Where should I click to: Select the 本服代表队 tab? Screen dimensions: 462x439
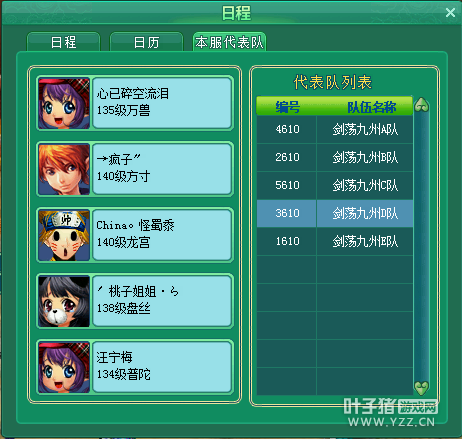point(229,42)
